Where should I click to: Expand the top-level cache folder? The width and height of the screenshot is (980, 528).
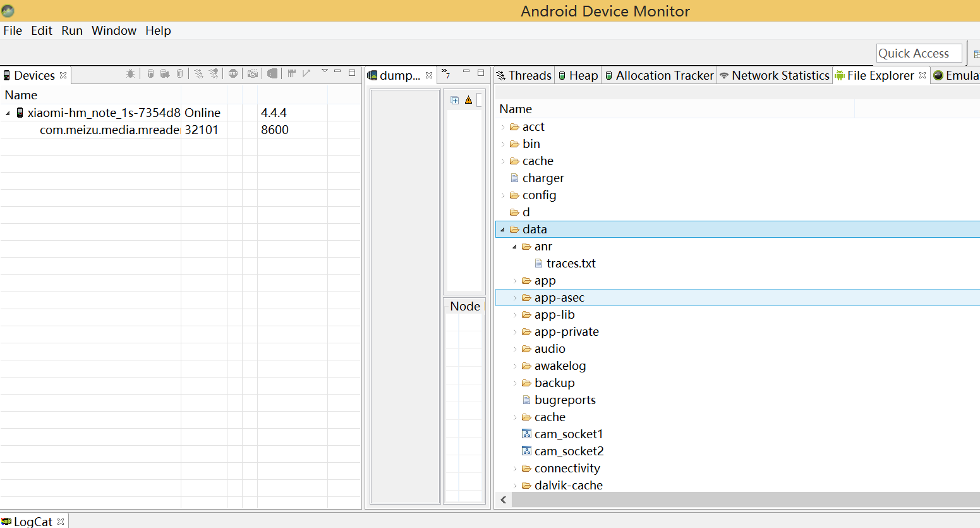pos(503,161)
